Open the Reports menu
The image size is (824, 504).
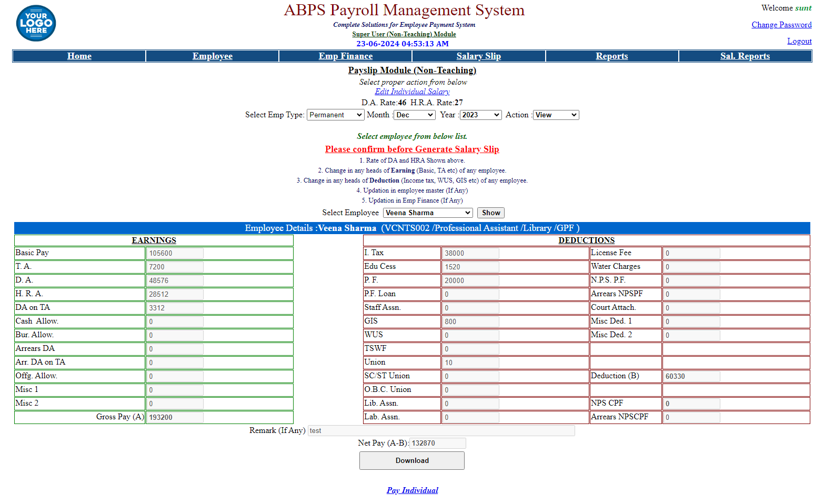612,56
